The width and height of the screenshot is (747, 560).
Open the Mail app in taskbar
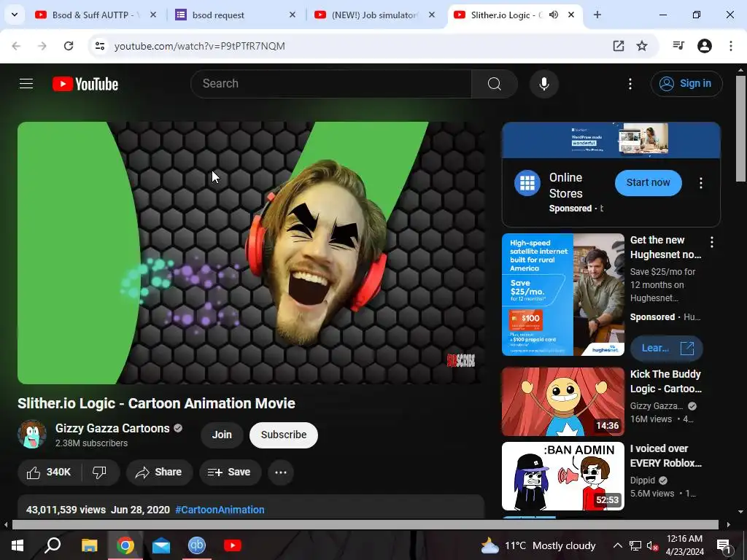(161, 545)
